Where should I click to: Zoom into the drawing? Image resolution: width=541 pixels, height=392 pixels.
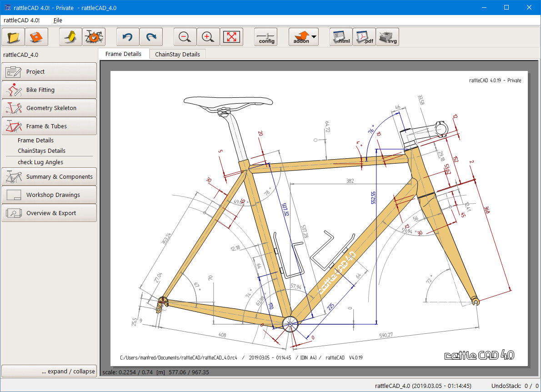pyautogui.click(x=208, y=37)
